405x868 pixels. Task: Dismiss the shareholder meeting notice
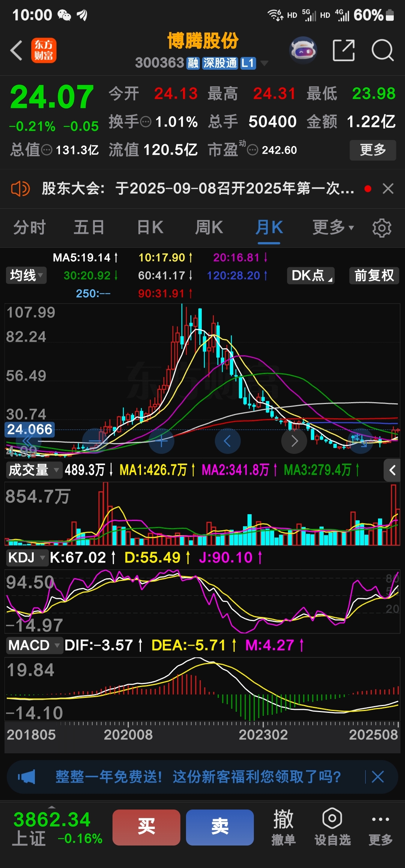[388, 189]
